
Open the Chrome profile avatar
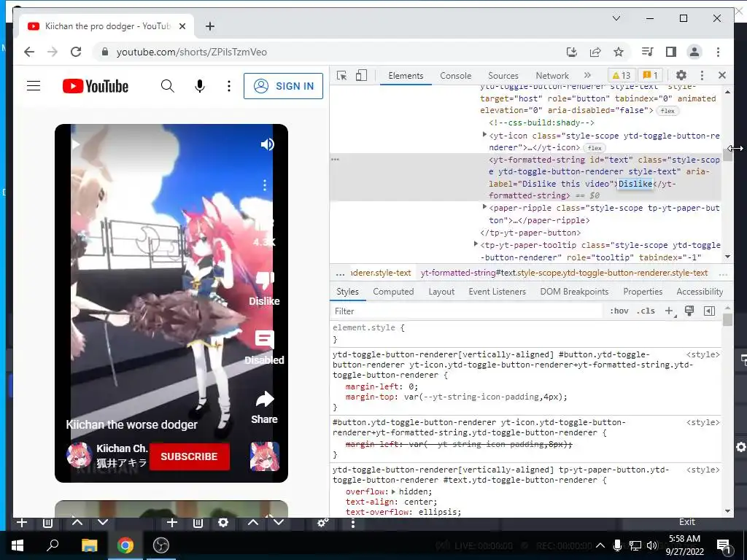[694, 52]
